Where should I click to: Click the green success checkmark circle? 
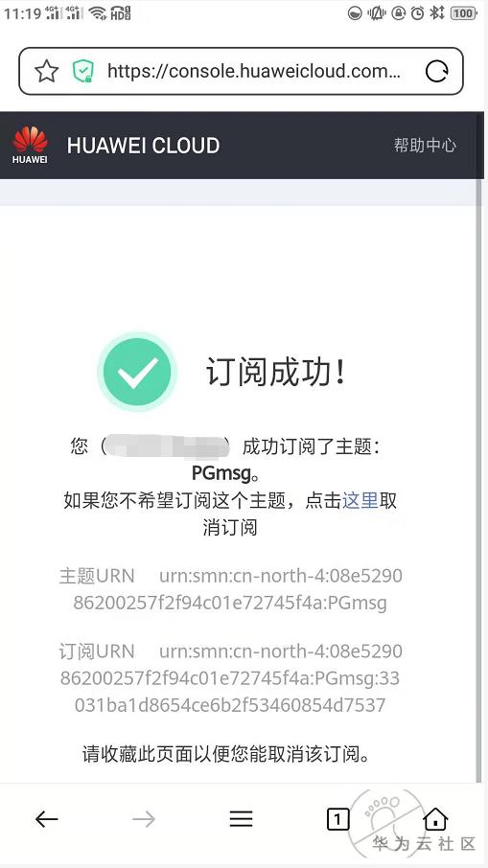tap(137, 372)
